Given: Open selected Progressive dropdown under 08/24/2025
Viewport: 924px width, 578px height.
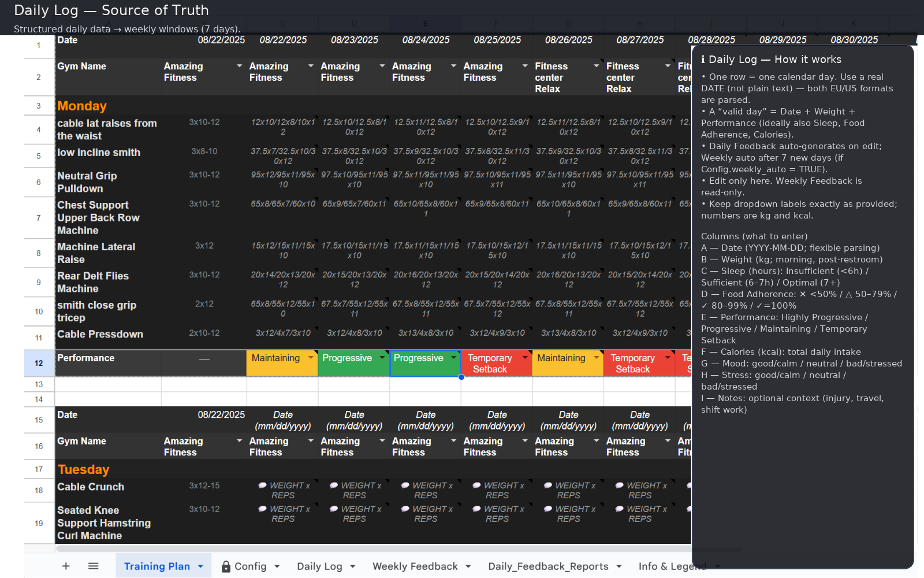Looking at the screenshot, I should click(x=454, y=358).
